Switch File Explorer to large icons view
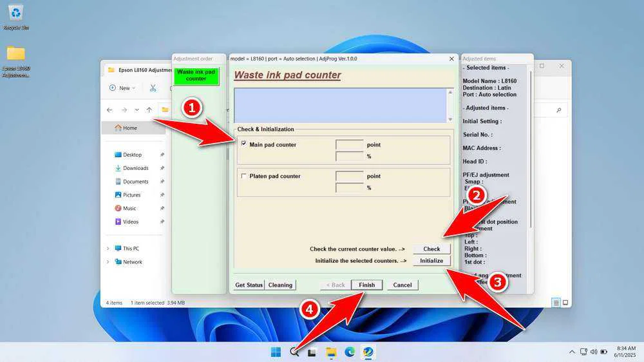This screenshot has height=362, width=644. (x=565, y=303)
